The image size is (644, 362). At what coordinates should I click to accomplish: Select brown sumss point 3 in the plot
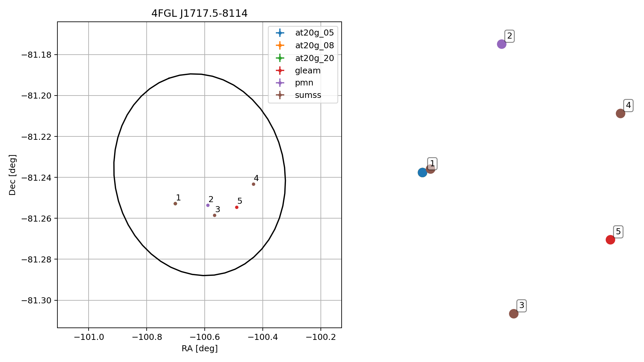(214, 215)
